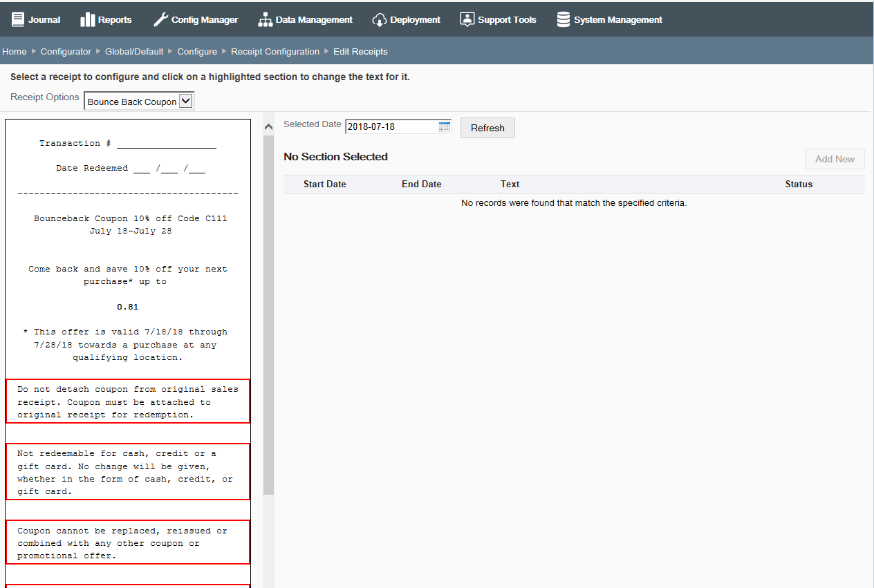Click the Add New button
This screenshot has height=588, width=874.
pos(835,159)
